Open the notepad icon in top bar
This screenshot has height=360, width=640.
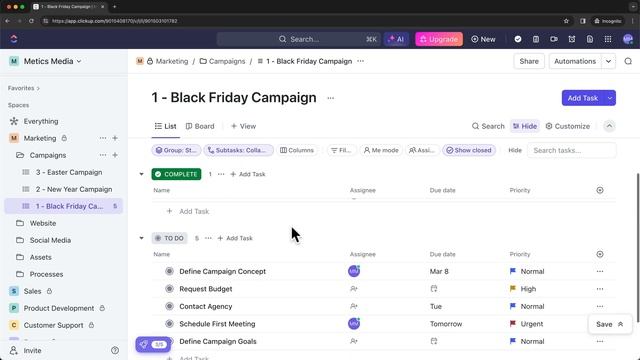click(536, 39)
